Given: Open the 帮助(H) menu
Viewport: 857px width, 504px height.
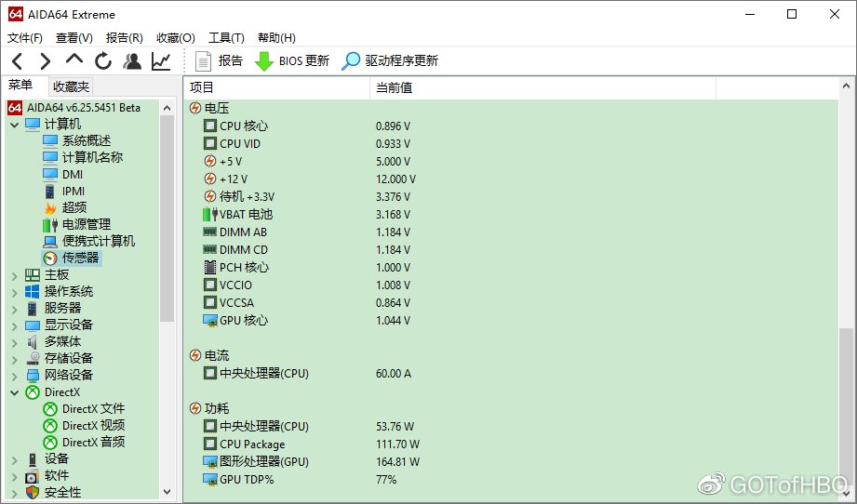Looking at the screenshot, I should [276, 38].
